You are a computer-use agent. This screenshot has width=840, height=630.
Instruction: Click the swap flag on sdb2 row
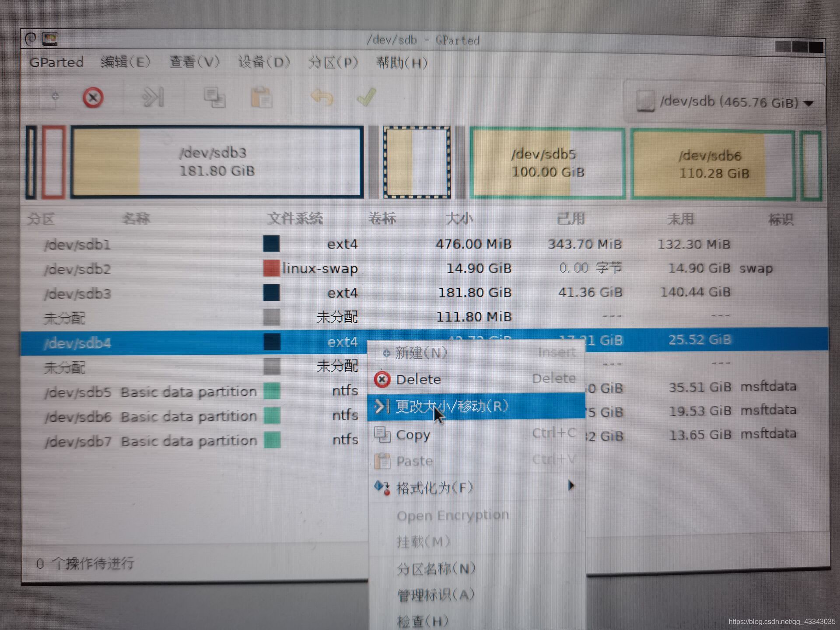point(756,268)
